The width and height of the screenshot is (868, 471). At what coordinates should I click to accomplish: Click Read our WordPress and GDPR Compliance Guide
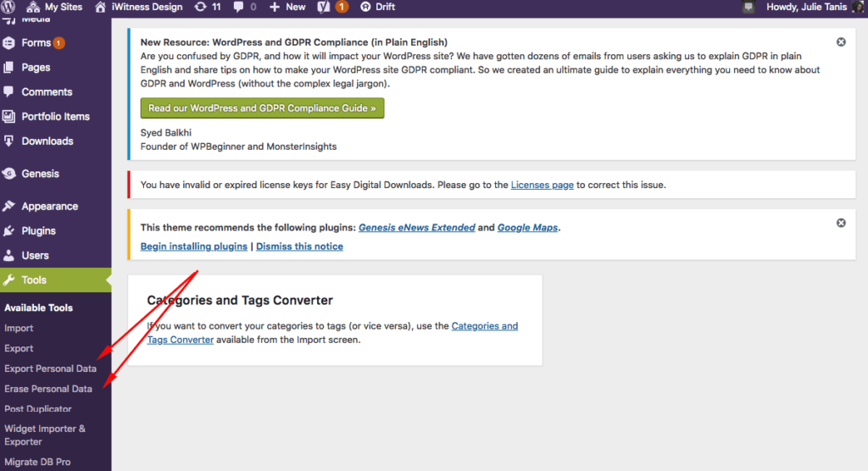click(262, 108)
